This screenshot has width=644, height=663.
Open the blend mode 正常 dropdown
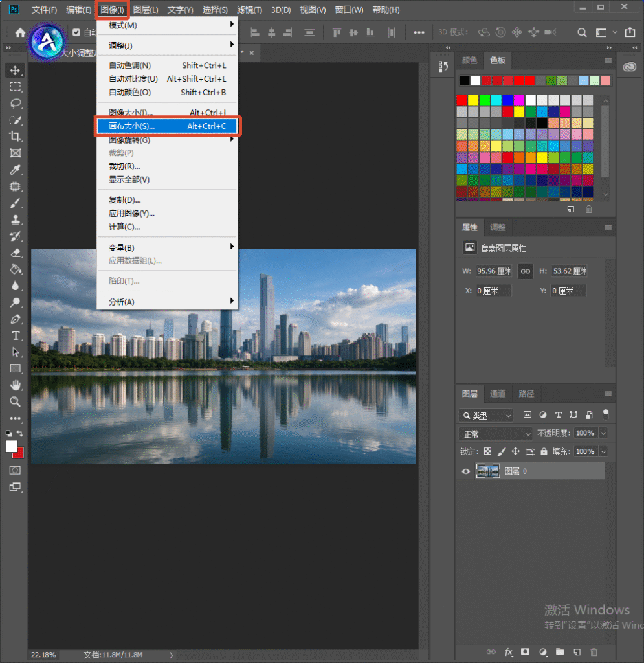[495, 434]
